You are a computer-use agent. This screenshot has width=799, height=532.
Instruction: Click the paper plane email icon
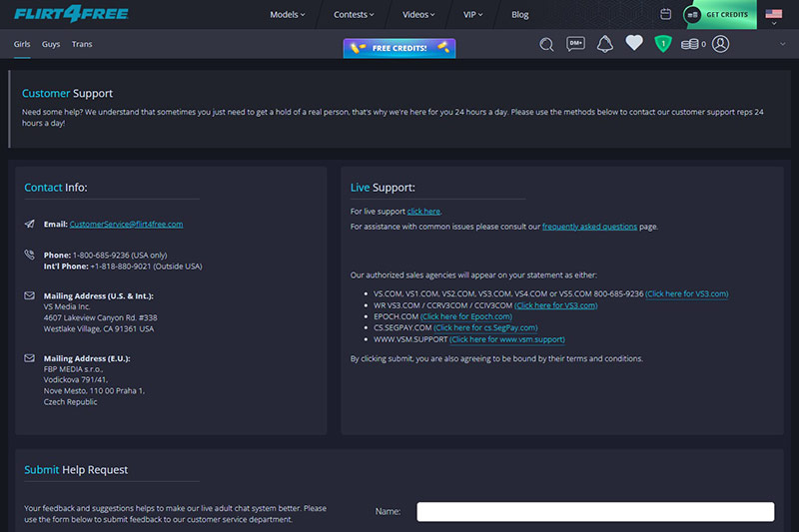point(30,224)
